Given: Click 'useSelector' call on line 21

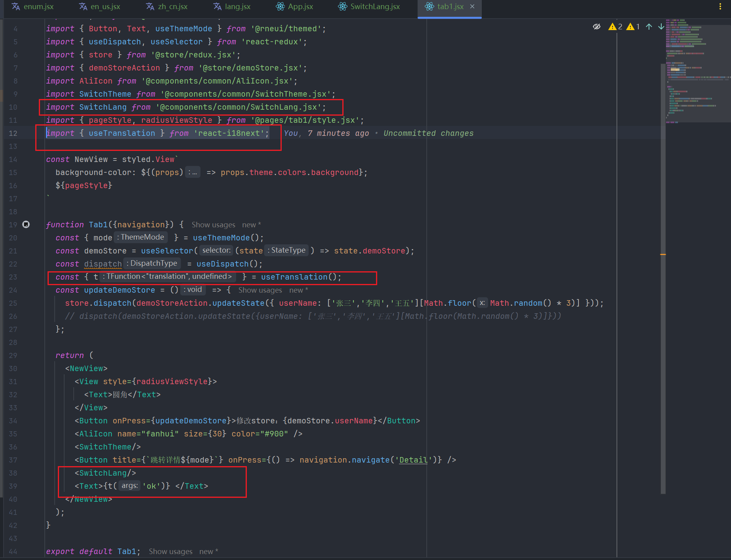Looking at the screenshot, I should coord(167,251).
